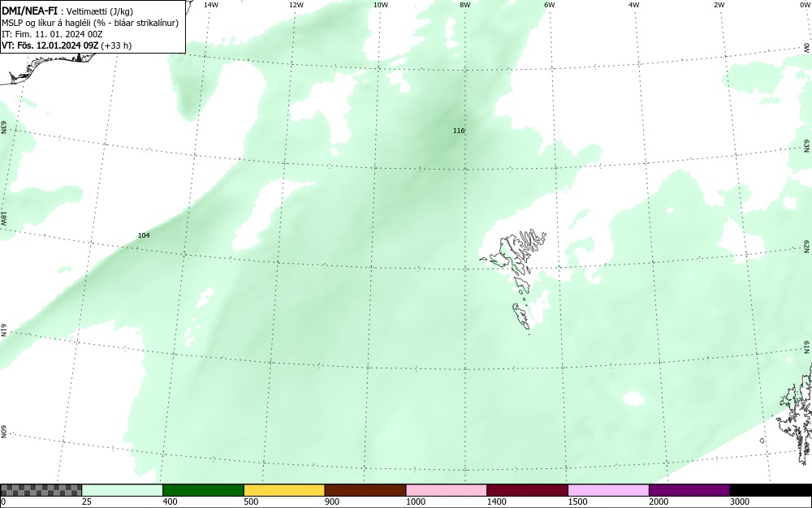Viewport: 812px width, 508px height.
Task: Click the '1000' legend scale value
Action: click(x=415, y=502)
